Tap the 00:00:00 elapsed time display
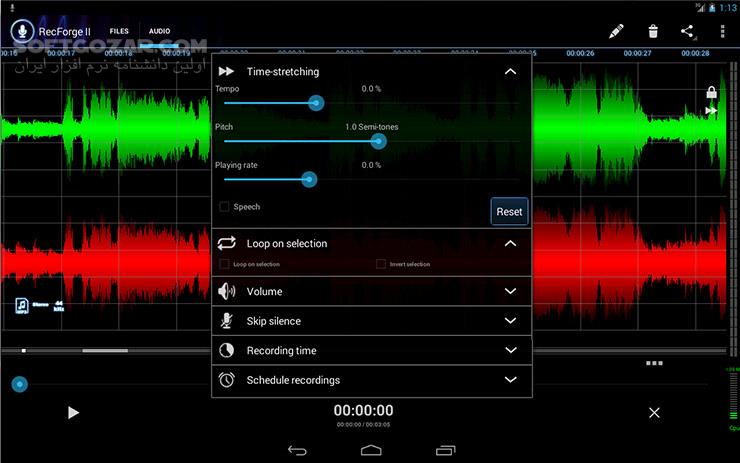 coord(363,411)
